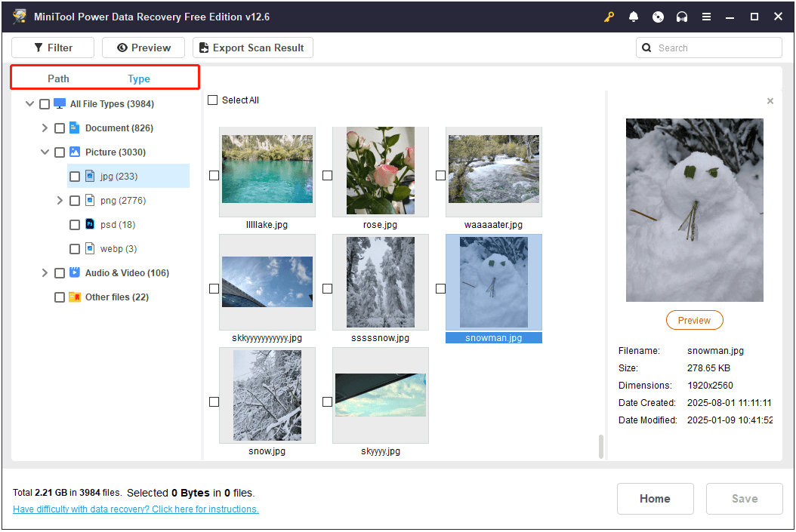Click the key register icon in title bar
Screen dimensions: 796x532
coord(609,17)
